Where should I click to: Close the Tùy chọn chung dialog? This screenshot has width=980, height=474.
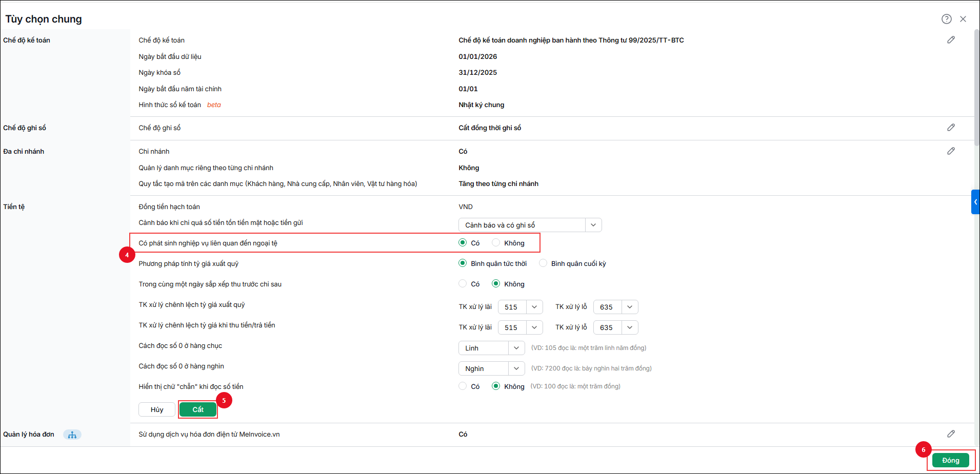(963, 19)
